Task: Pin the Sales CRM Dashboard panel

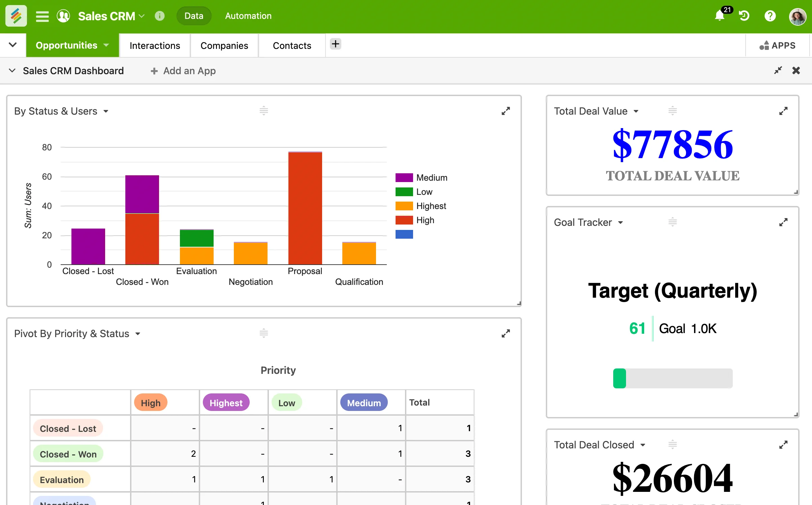Action: coord(778,70)
